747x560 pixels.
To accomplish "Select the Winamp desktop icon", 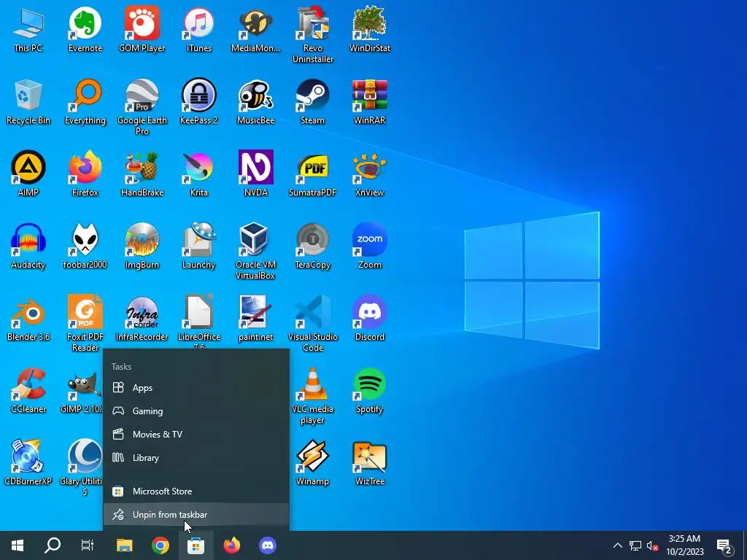I will click(x=313, y=462).
